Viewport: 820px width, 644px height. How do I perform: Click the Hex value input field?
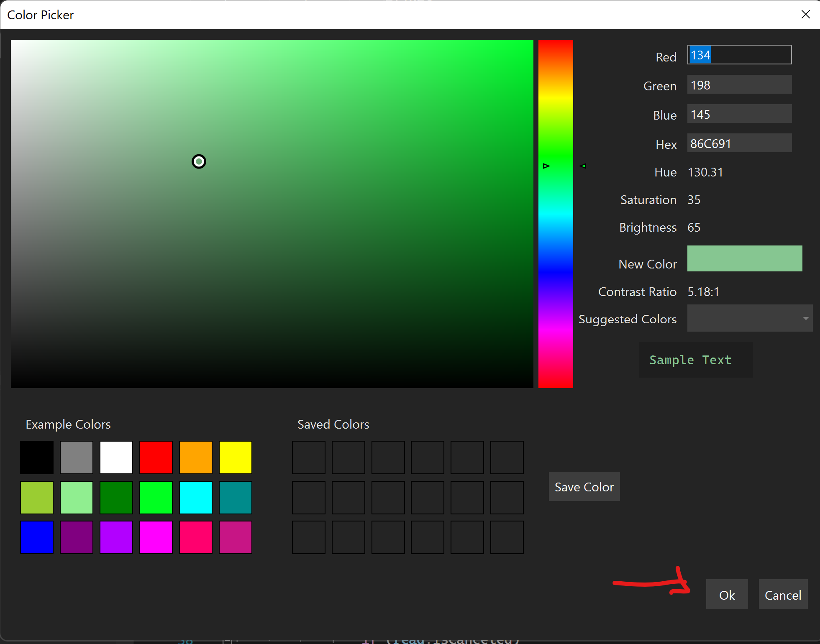[x=739, y=143]
